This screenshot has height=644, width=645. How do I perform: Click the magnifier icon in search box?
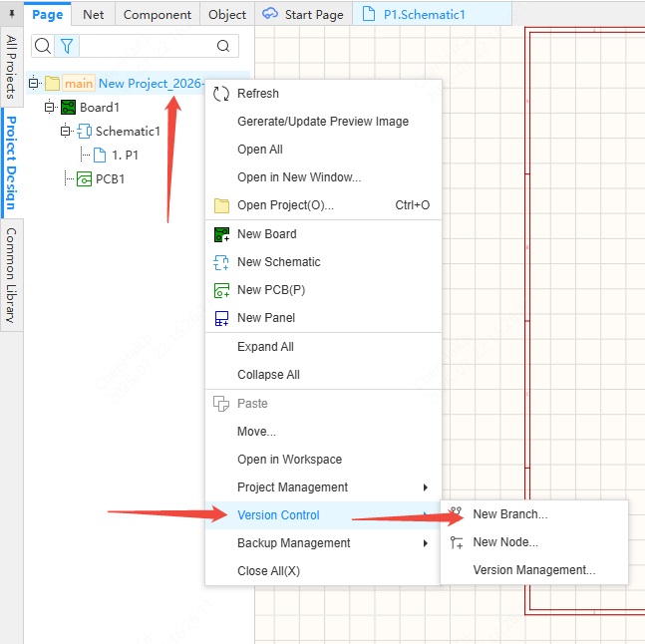point(223,46)
